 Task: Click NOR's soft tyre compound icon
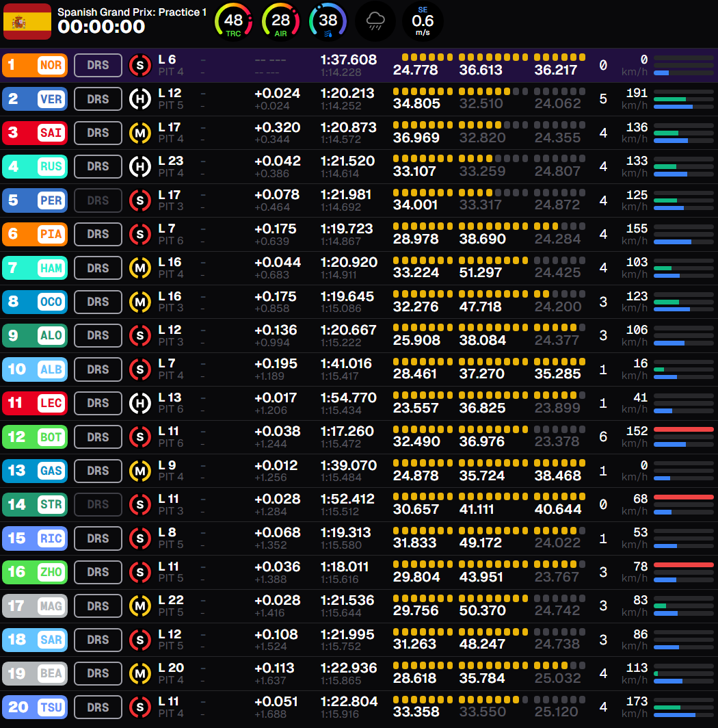139,66
